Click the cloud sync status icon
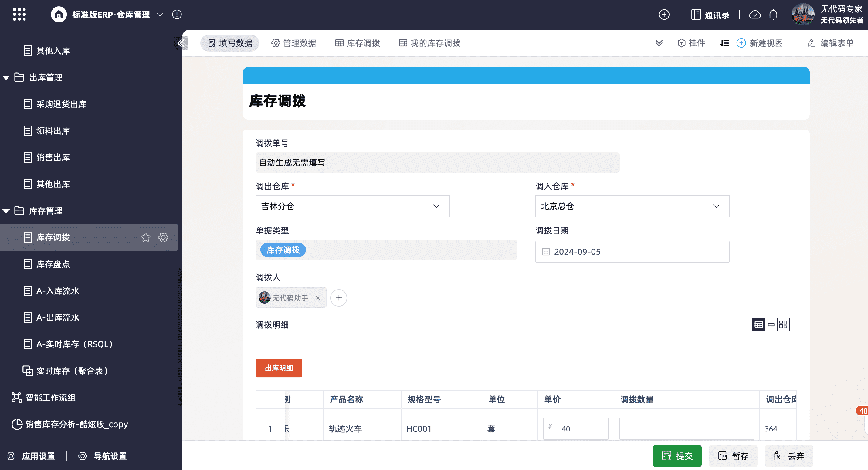The width and height of the screenshot is (868, 470). [x=754, y=15]
